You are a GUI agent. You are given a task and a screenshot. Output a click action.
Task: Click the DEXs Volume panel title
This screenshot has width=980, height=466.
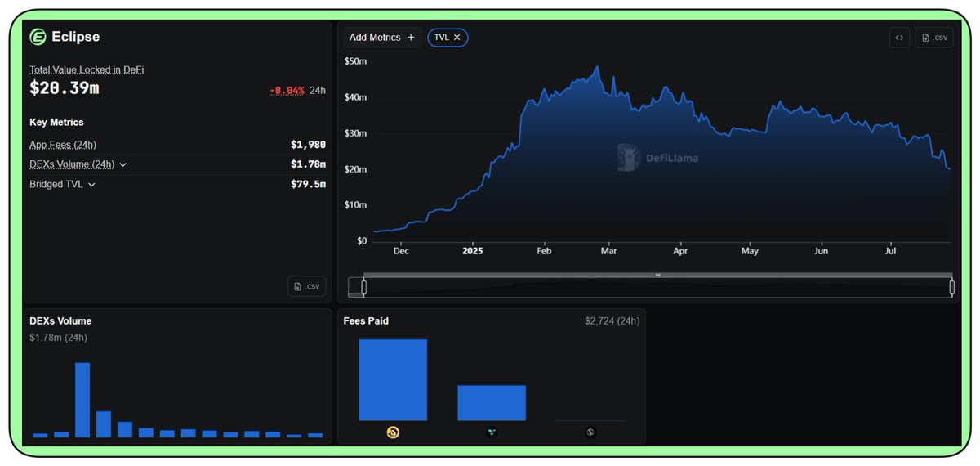pyautogui.click(x=60, y=321)
